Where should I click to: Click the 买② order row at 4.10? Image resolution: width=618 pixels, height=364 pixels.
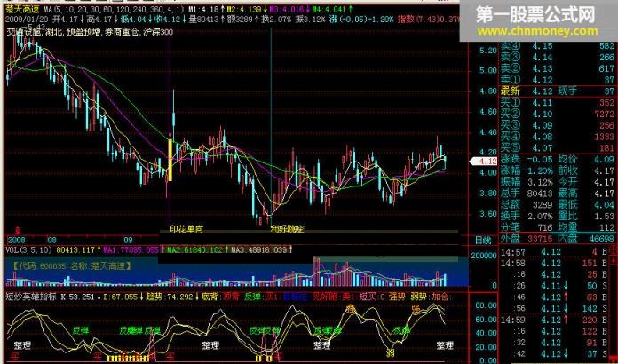pos(558,115)
